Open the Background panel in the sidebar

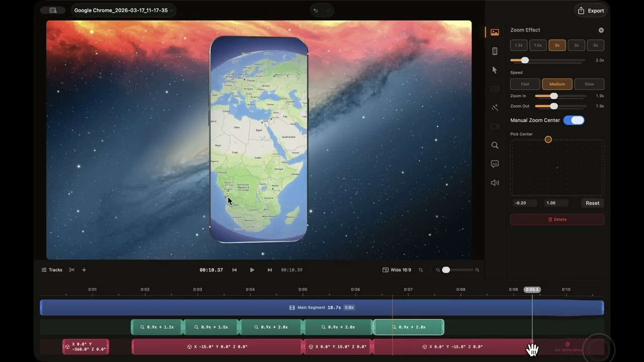(x=495, y=31)
